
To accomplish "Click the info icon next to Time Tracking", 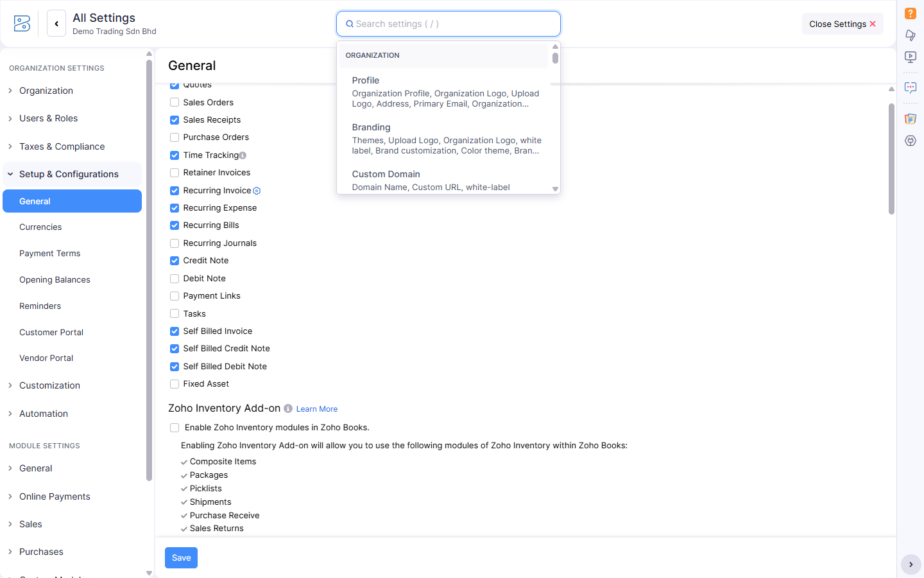I will 243,155.
